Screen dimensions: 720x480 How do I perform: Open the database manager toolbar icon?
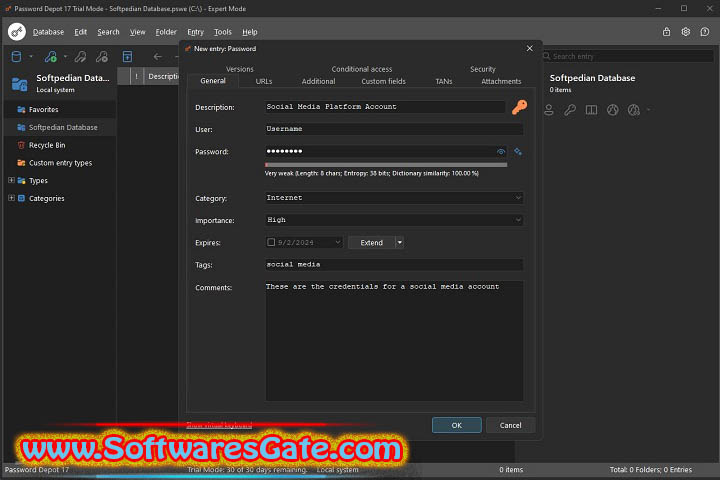16,56
